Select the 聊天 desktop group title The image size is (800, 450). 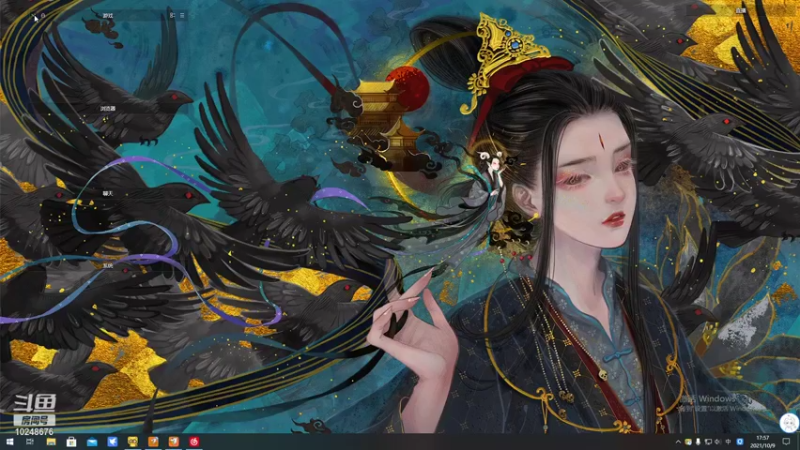pos(108,193)
